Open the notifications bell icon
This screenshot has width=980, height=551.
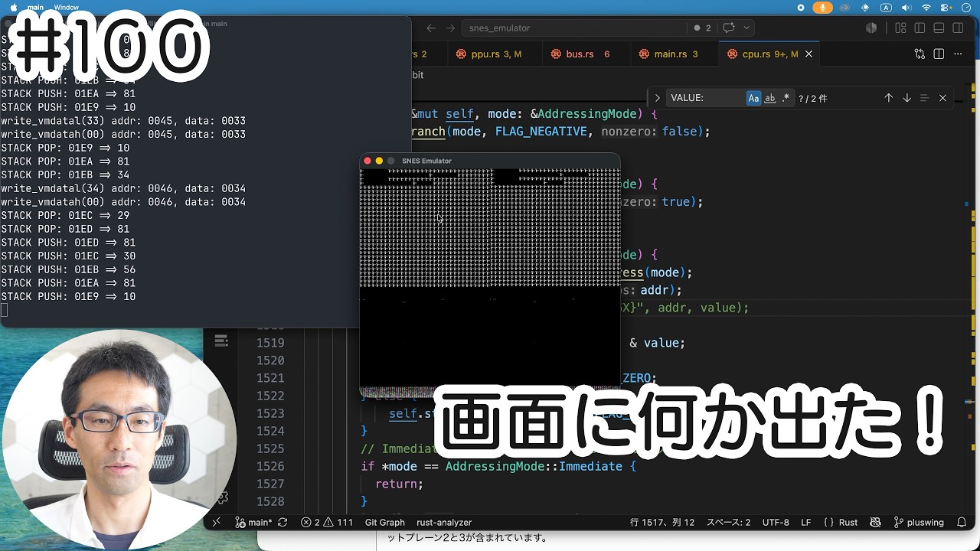pos(962,522)
